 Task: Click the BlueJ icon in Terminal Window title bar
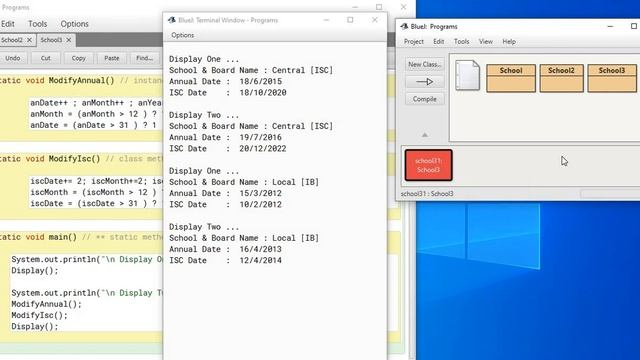point(172,20)
